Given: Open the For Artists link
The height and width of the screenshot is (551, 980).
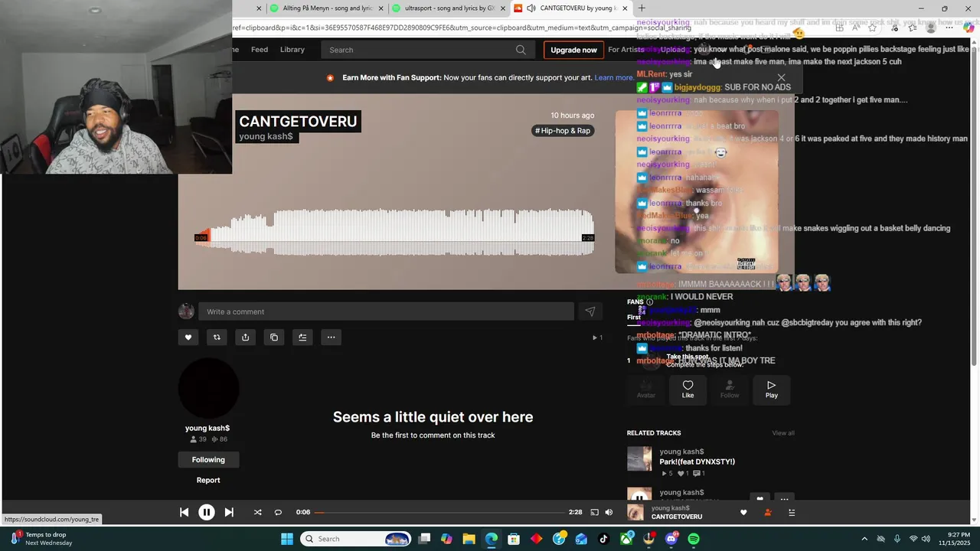Looking at the screenshot, I should point(626,50).
